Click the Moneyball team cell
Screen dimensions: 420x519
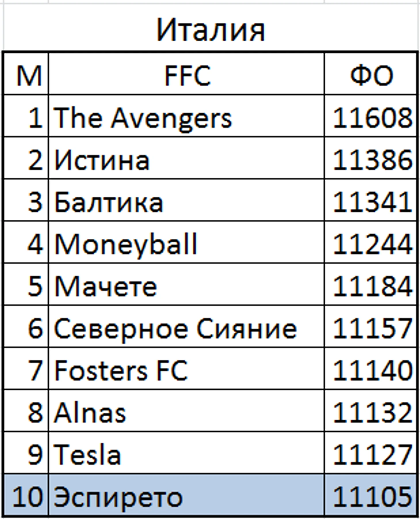point(186,242)
